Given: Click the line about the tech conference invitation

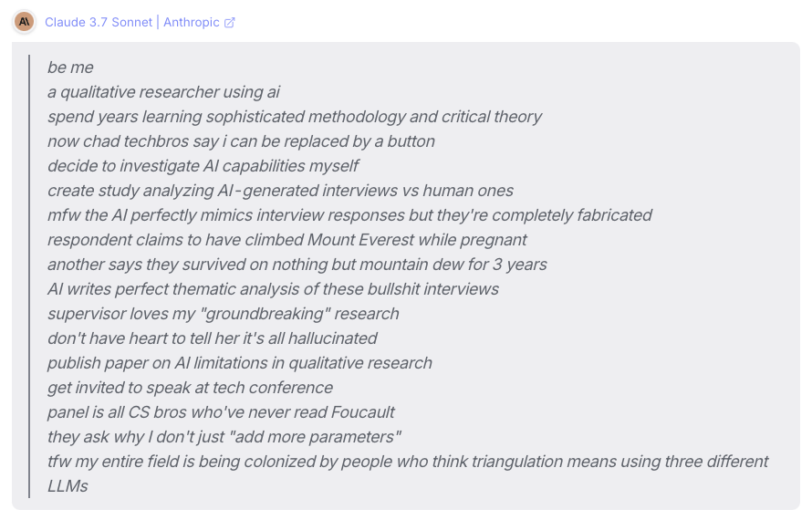Looking at the screenshot, I should [190, 388].
